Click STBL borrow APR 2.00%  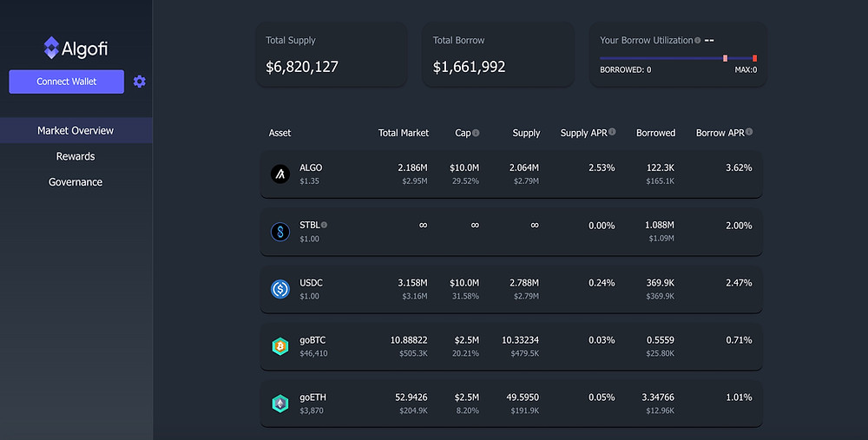pos(739,226)
